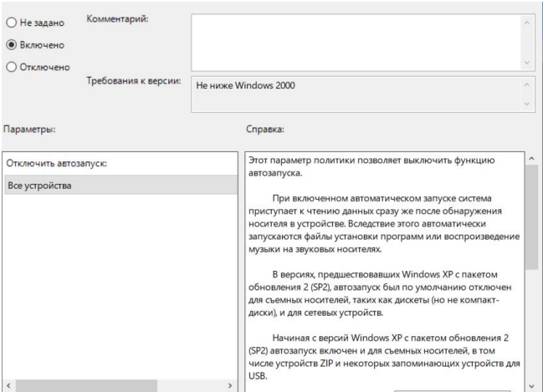Image resolution: width=543 pixels, height=392 pixels.
Task: Up arrow in the version requirements box
Action: point(527,84)
